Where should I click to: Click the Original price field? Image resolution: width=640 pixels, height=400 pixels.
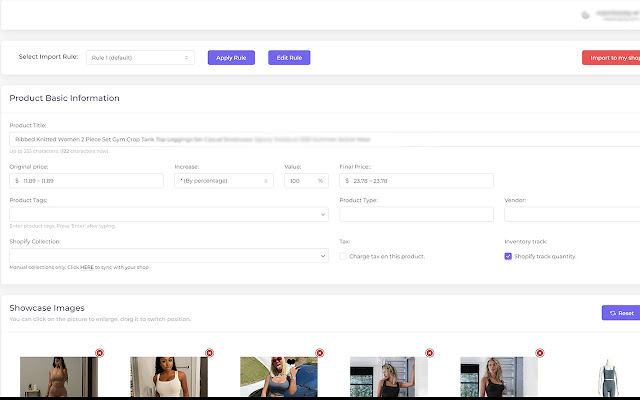click(x=86, y=181)
